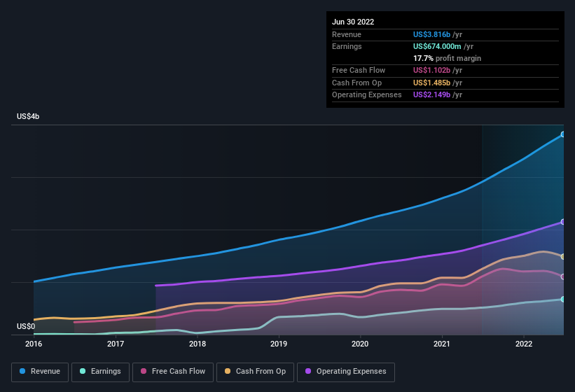575x392 pixels.
Task: Click the Revenue legend blue dot
Action: click(x=22, y=372)
